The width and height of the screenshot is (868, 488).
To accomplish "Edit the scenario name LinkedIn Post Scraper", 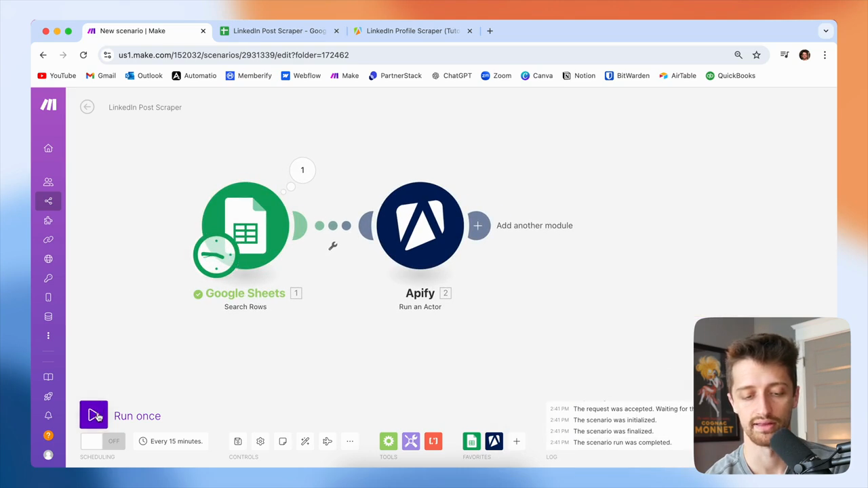I will tap(145, 107).
